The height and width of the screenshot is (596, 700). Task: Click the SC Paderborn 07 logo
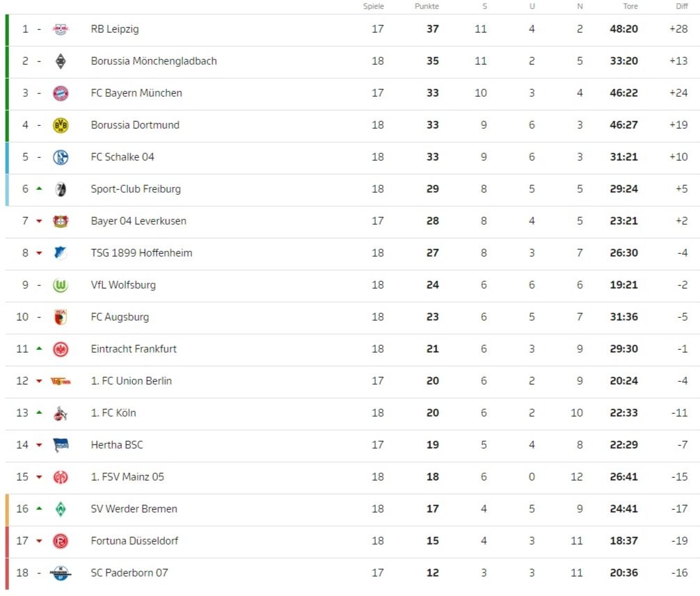(x=61, y=573)
